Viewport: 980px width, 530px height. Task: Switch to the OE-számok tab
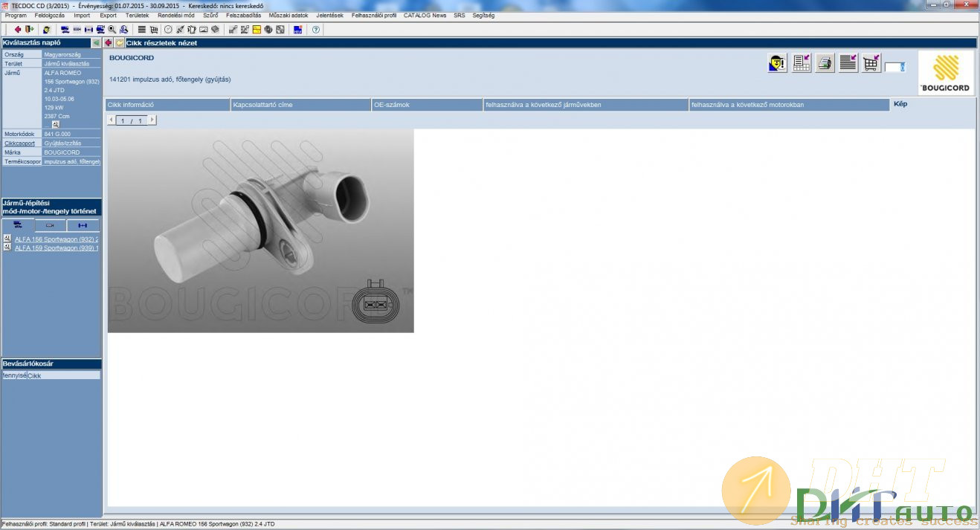tap(427, 105)
